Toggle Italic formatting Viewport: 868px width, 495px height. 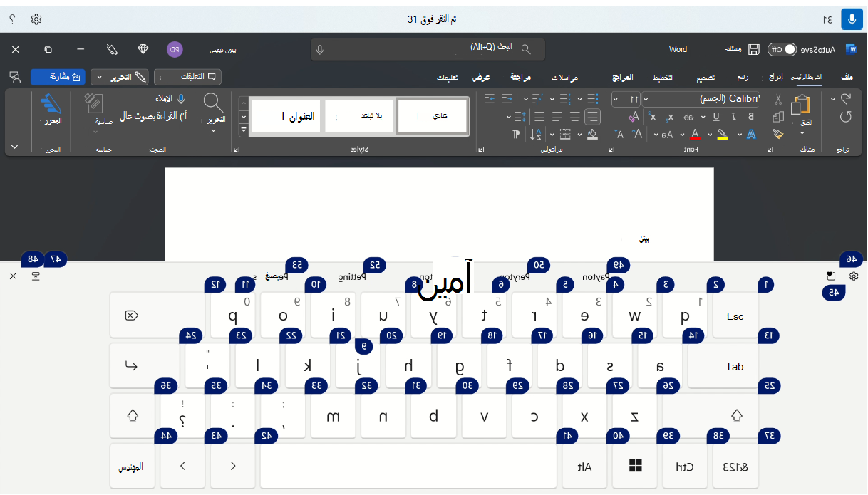point(734,116)
